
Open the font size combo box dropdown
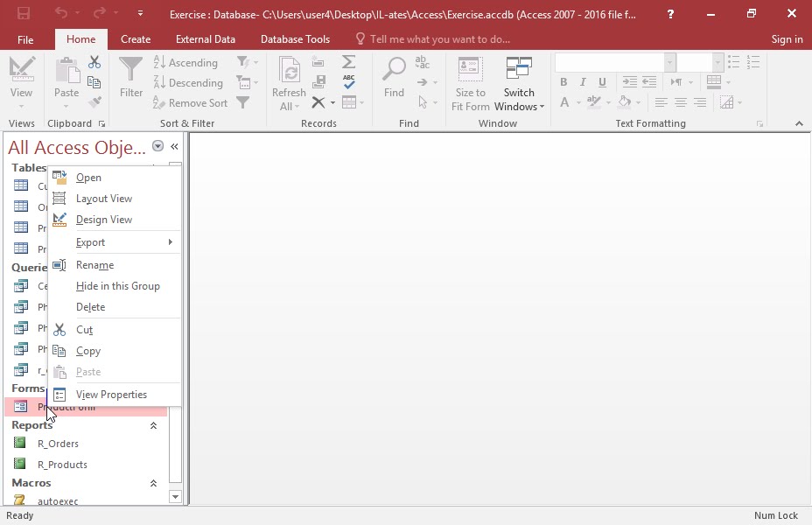717,63
